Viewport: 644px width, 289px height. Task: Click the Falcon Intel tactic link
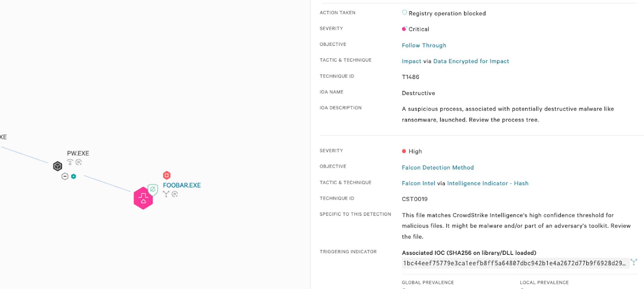(x=418, y=183)
